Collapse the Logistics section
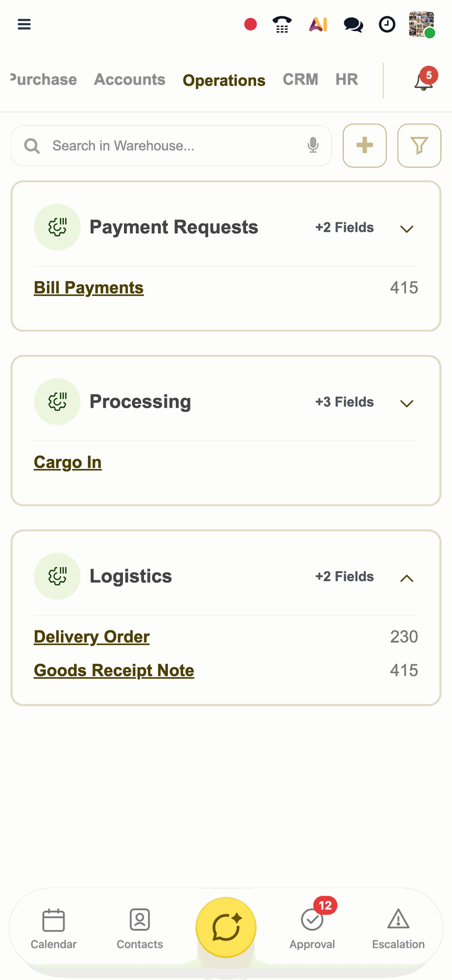The height and width of the screenshot is (980, 452). (407, 578)
